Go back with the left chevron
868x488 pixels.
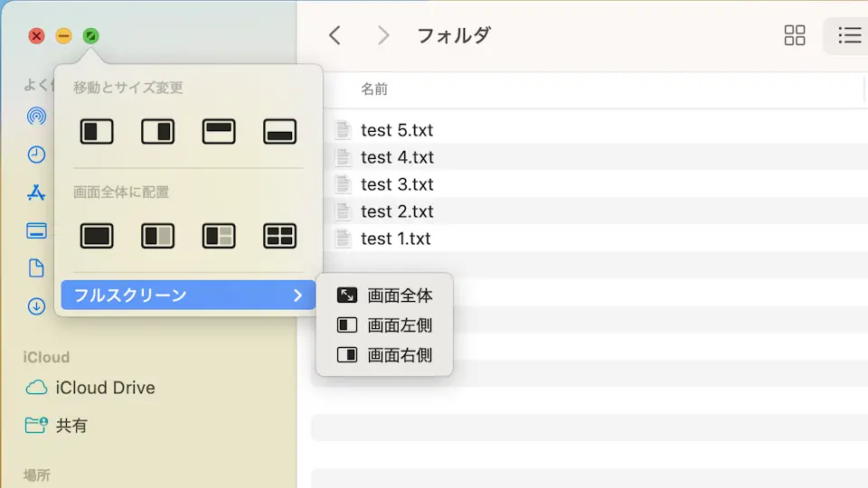pos(335,35)
